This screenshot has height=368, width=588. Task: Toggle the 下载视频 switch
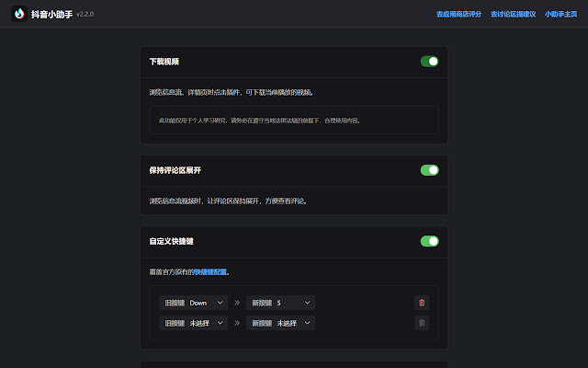point(429,62)
